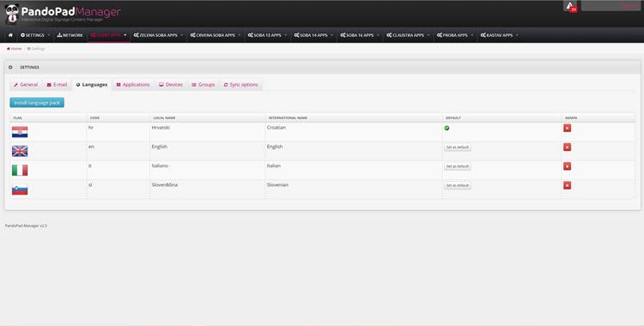This screenshot has height=326, width=644.
Task: Follow the Home breadcrumb link
Action: [x=15, y=49]
